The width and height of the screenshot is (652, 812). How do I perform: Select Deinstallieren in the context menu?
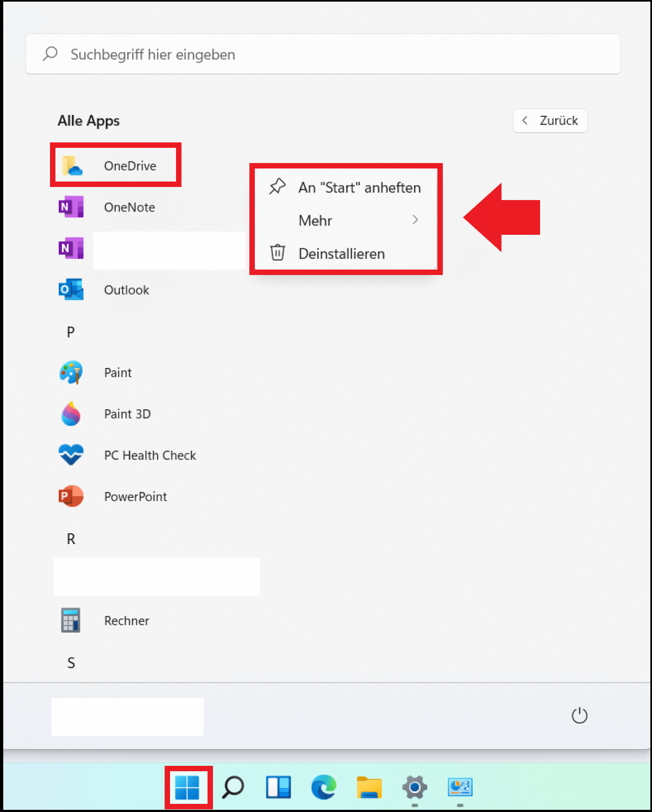[x=346, y=253]
